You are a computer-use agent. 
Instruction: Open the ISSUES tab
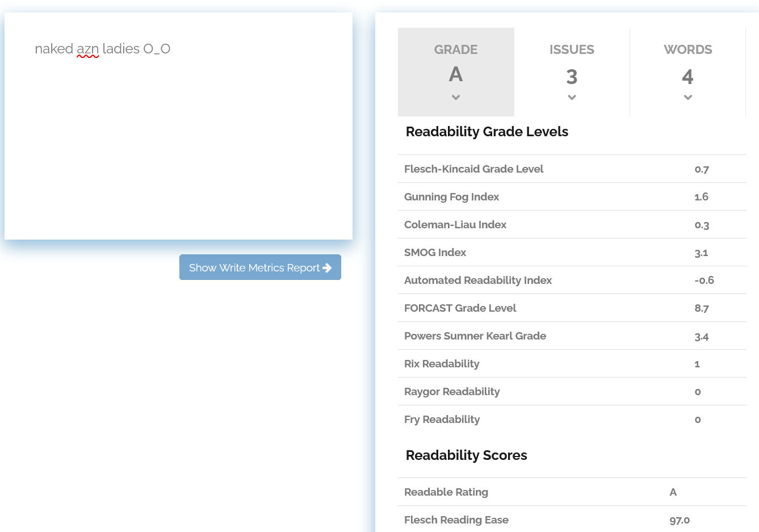(x=572, y=72)
